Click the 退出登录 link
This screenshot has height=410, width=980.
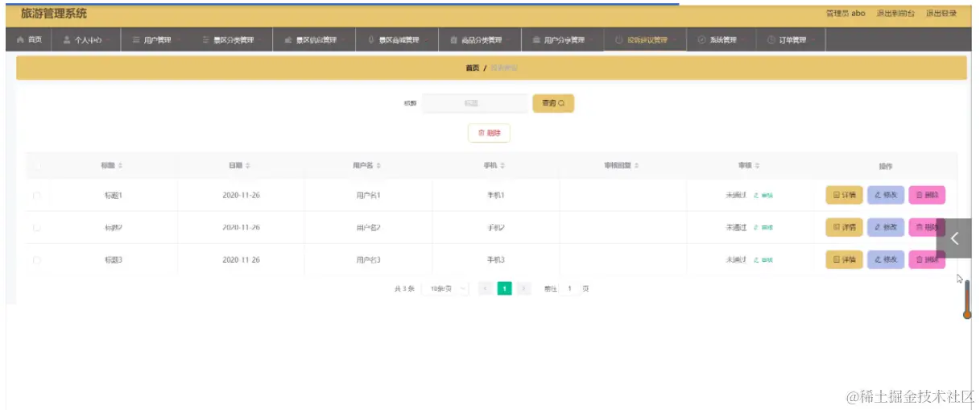[941, 14]
